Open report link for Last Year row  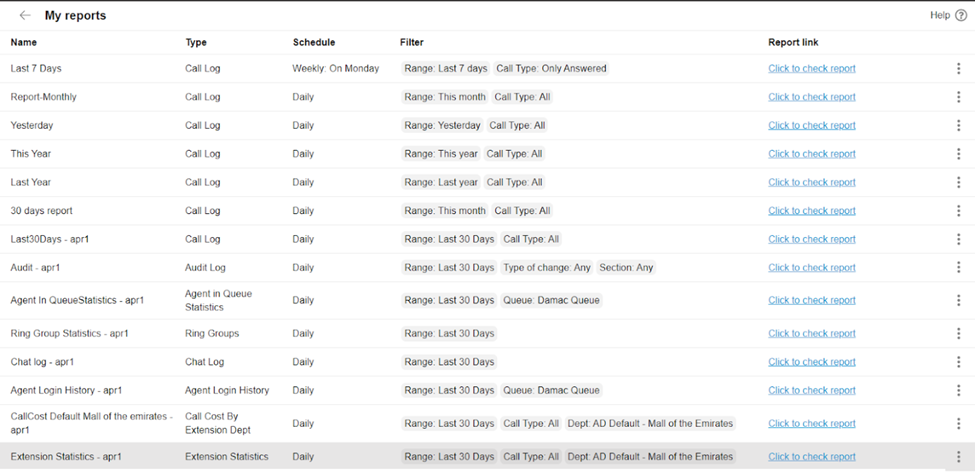click(x=811, y=183)
